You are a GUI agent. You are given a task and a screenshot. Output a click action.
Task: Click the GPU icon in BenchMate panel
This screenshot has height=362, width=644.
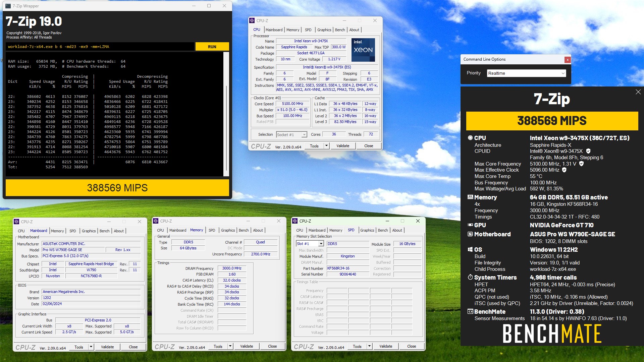coord(470,225)
